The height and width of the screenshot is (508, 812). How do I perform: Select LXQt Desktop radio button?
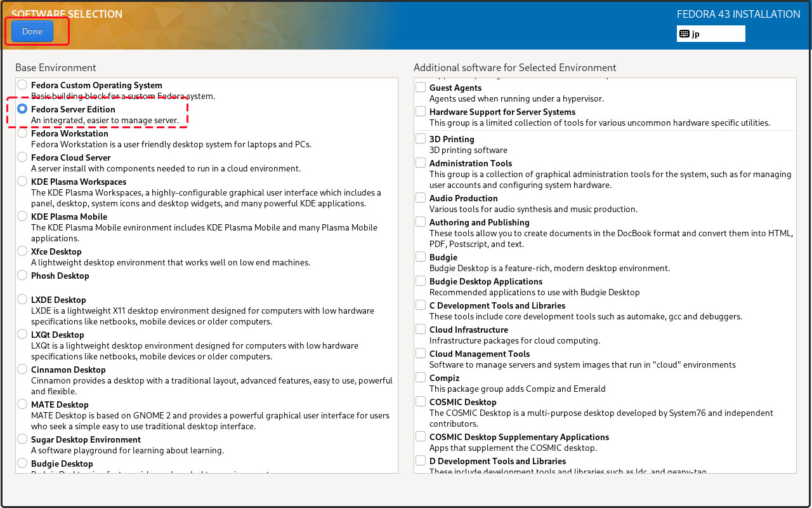coord(23,335)
